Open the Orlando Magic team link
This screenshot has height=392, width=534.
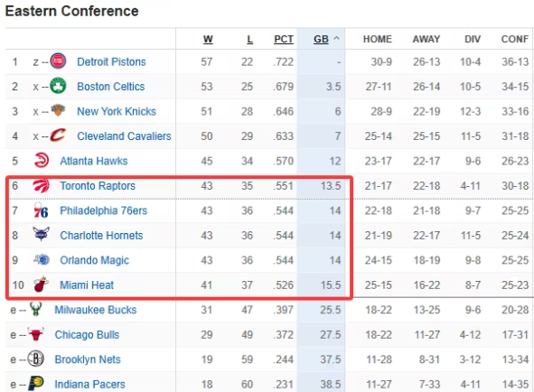click(x=94, y=260)
